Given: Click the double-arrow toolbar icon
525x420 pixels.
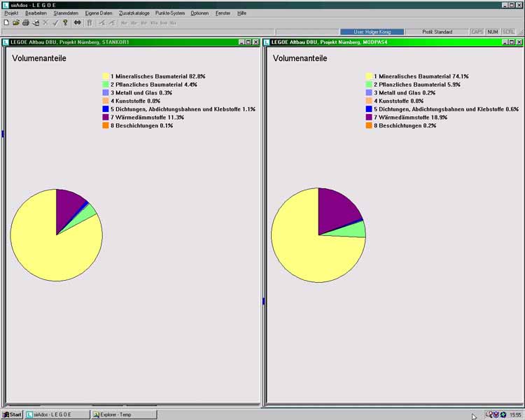Looking at the screenshot, I should pyautogui.click(x=78, y=22).
